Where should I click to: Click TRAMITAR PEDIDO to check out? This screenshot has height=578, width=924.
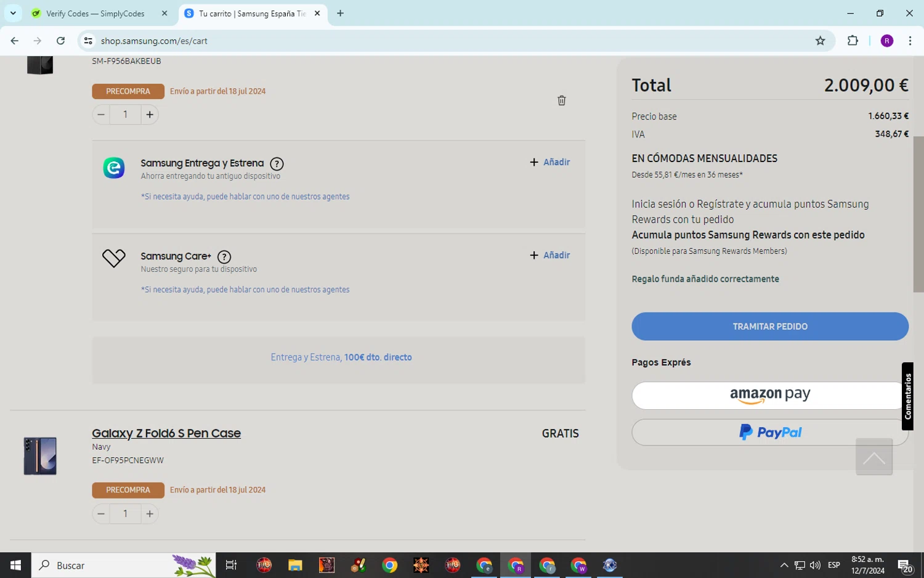(770, 327)
